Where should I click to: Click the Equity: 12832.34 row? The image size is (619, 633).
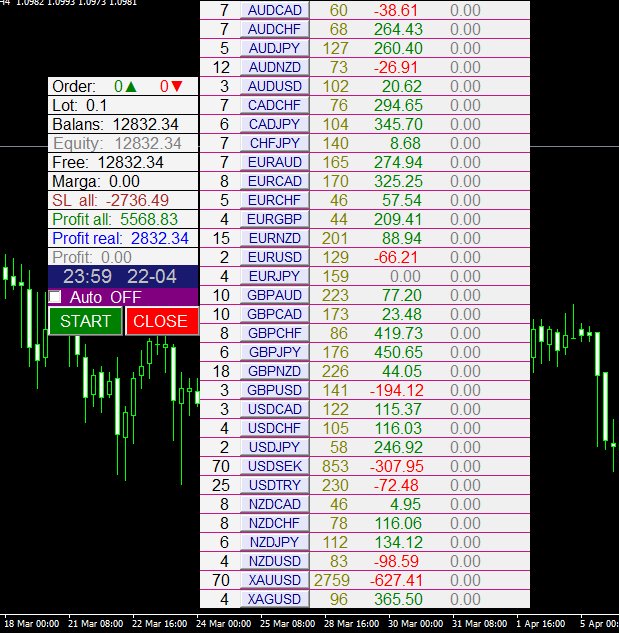point(123,143)
